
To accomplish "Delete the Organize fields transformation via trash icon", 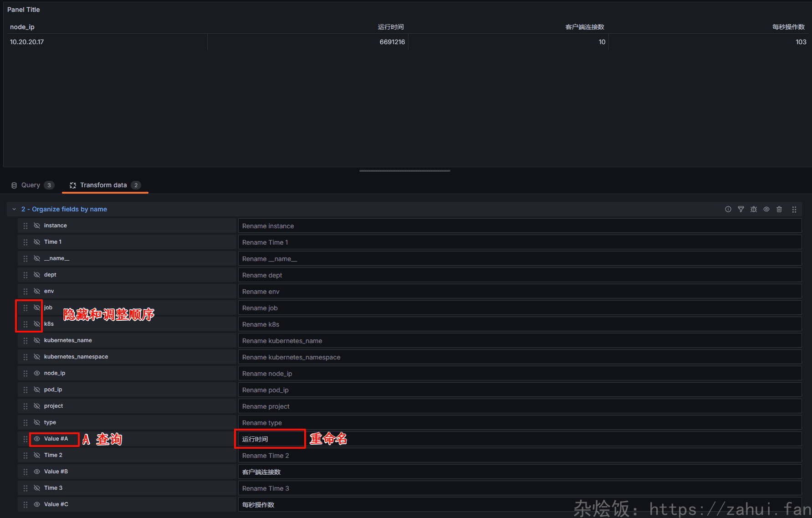I will click(779, 209).
